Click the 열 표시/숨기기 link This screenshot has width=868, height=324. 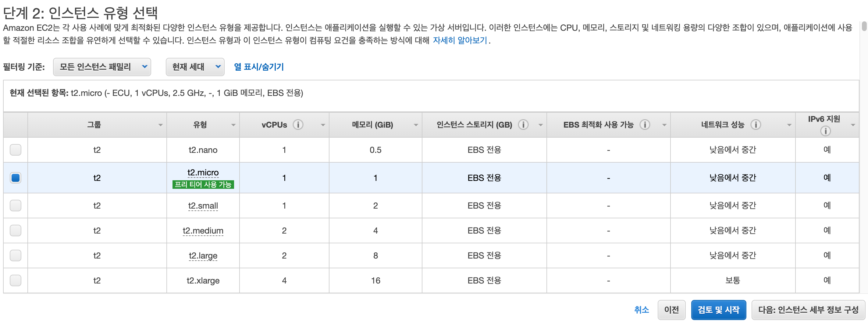pos(259,67)
